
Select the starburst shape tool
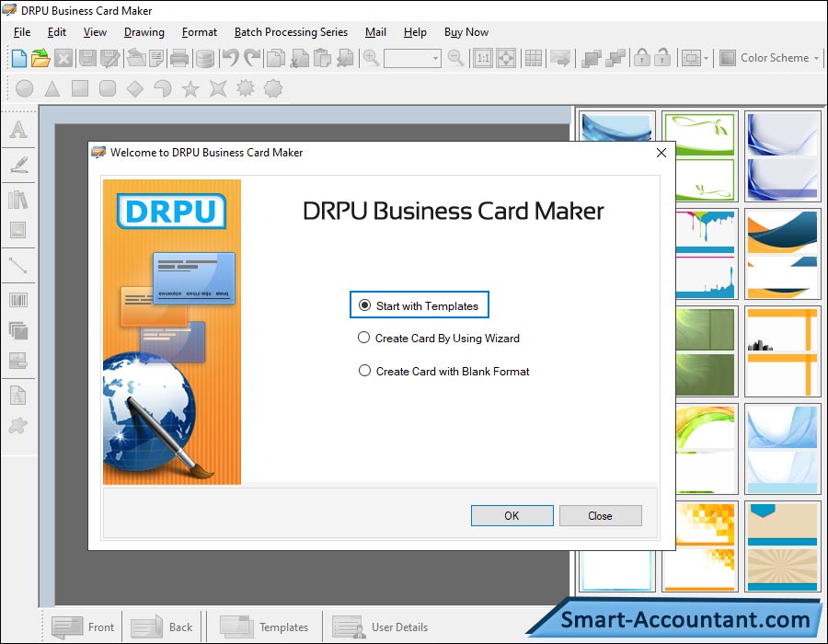[x=245, y=88]
